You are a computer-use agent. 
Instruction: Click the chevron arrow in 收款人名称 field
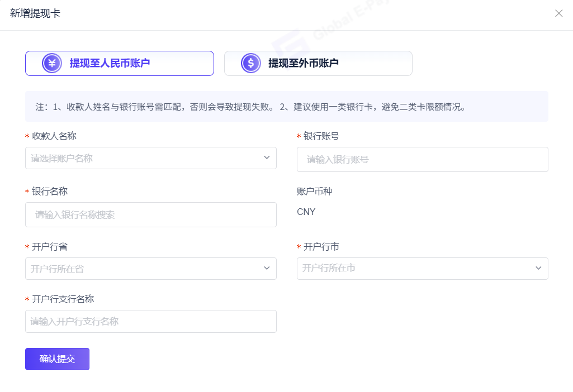click(x=267, y=158)
